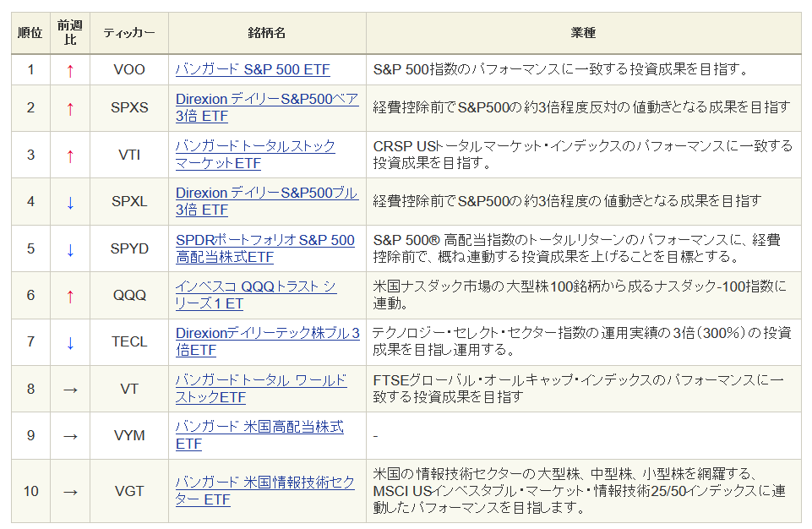Click the 前週比 column header
Image resolution: width=812 pixels, height=529 pixels.
click(x=70, y=33)
